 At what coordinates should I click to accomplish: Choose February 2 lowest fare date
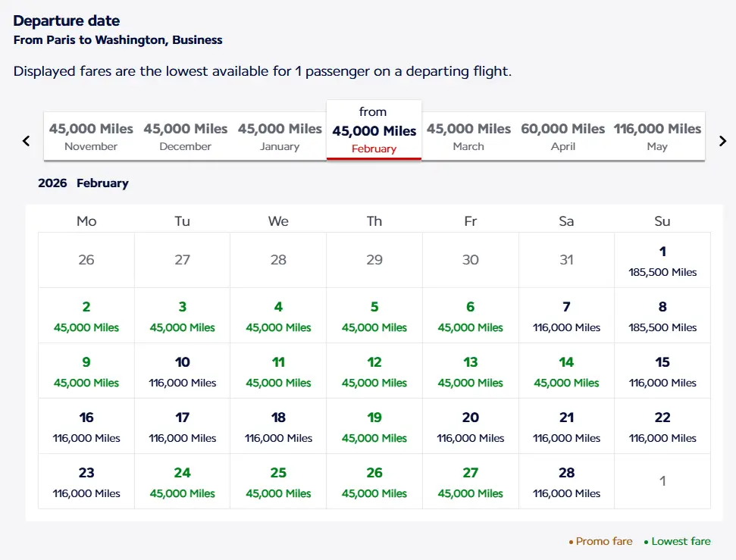[86, 316]
